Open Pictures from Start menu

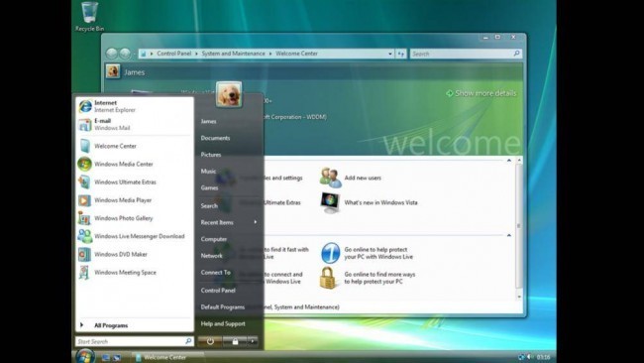coord(211,155)
